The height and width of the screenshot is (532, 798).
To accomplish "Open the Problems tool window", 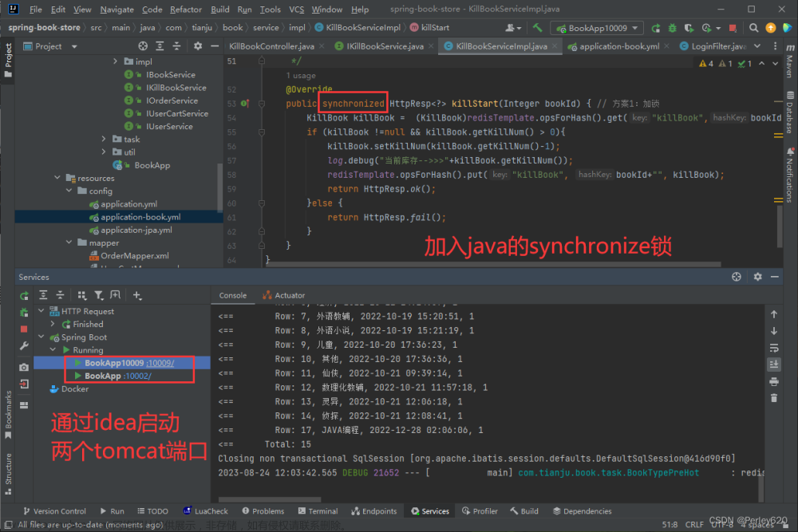I will pyautogui.click(x=263, y=511).
